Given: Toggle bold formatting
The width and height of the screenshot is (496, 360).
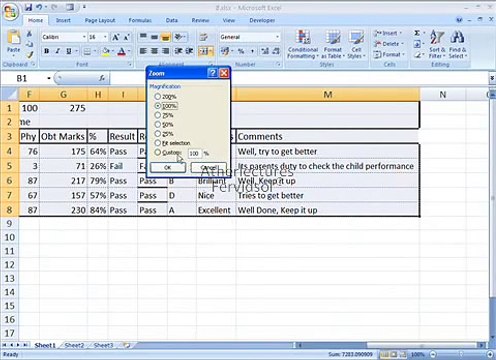Looking at the screenshot, I should click(x=47, y=51).
